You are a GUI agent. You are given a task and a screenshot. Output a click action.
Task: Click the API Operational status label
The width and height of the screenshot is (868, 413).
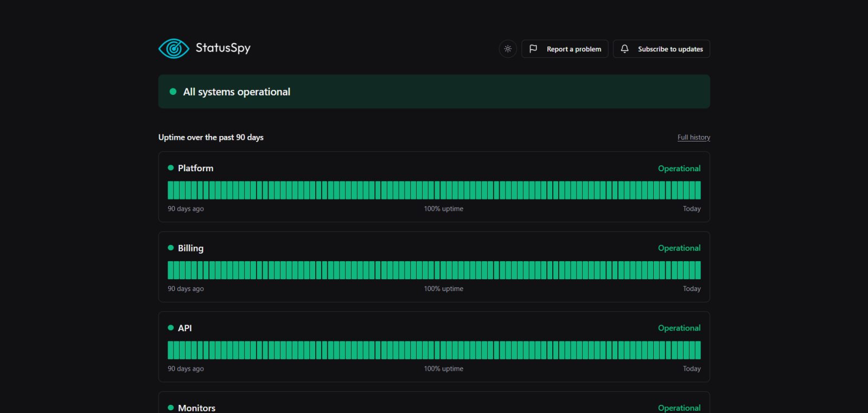(x=679, y=328)
